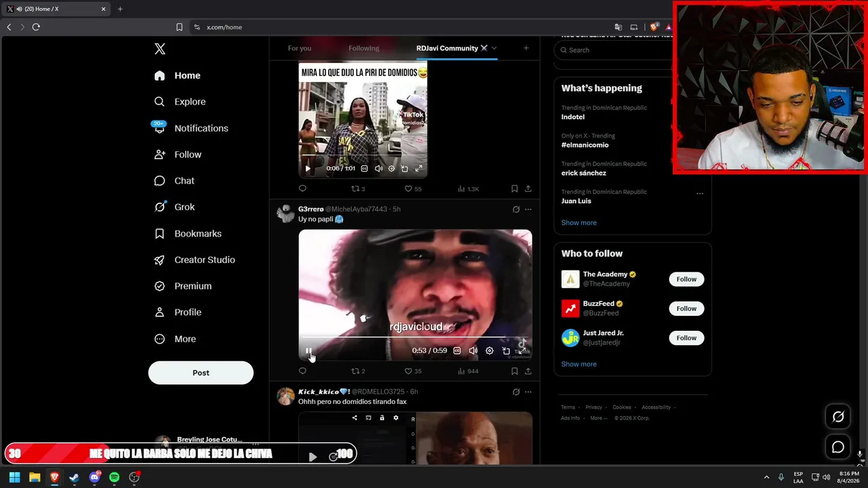The image size is (868, 488).
Task: Share the post with 55 likes
Action: (528, 188)
